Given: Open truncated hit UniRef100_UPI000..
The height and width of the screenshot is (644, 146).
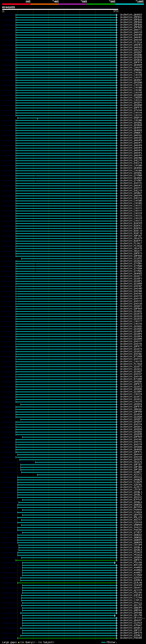Looking at the screenshot, I should pos(132,618).
